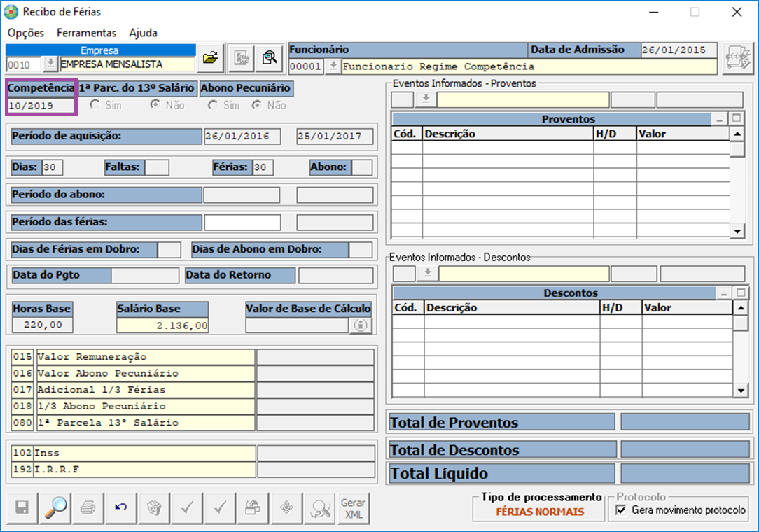Click the Dias de Abono em Dobro field
Screen dimensions: 759x532
click(x=361, y=250)
